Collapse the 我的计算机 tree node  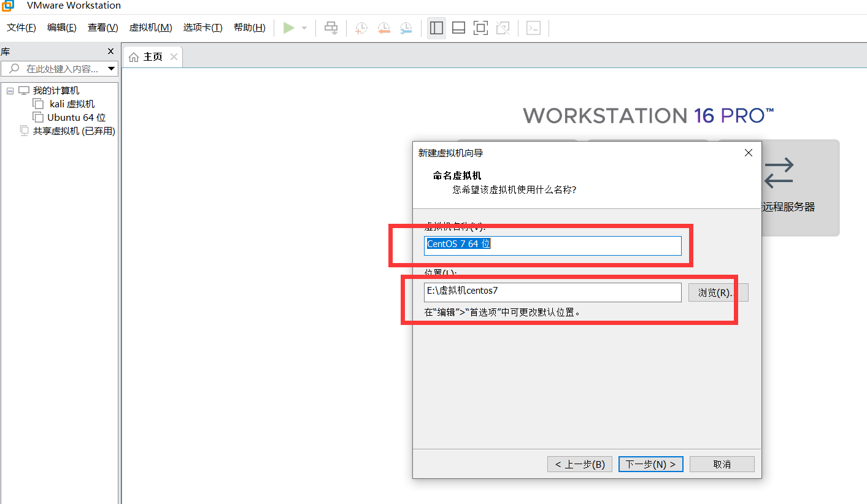coord(10,91)
